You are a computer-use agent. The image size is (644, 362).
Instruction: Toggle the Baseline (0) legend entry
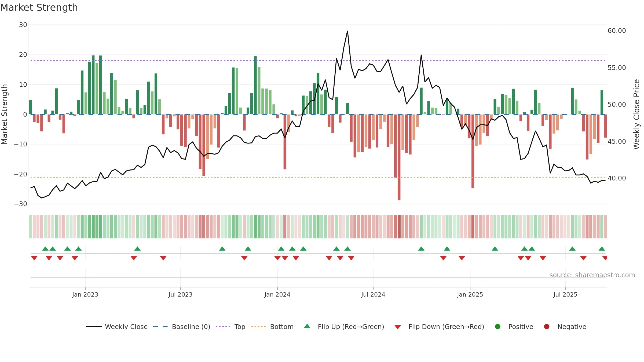181,327
